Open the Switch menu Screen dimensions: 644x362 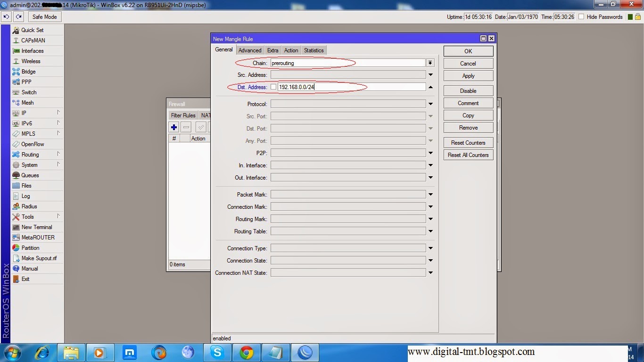(37, 92)
